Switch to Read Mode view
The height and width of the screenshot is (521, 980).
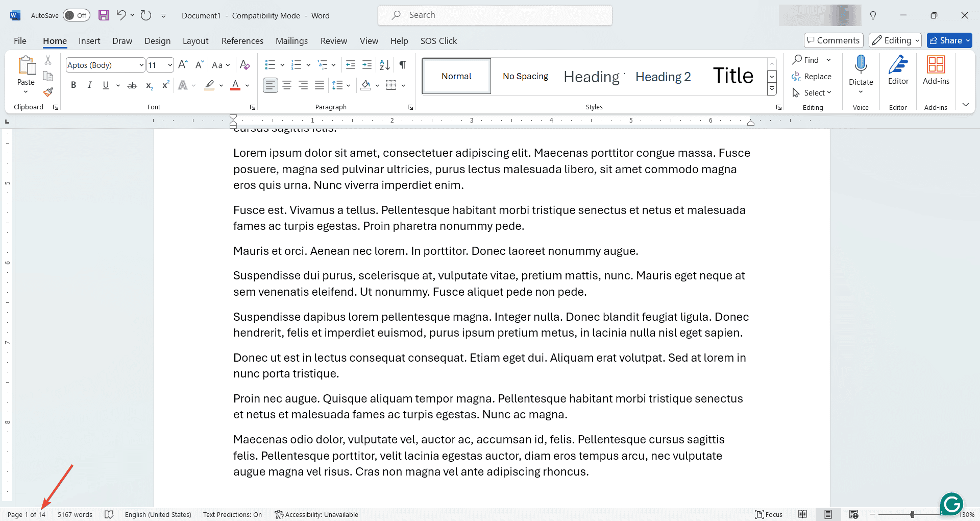pos(803,514)
